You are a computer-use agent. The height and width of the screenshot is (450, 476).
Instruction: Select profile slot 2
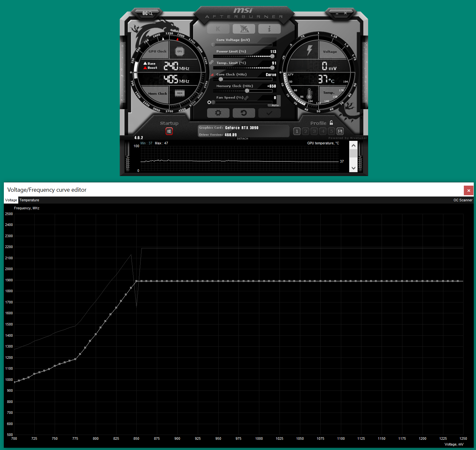click(305, 131)
